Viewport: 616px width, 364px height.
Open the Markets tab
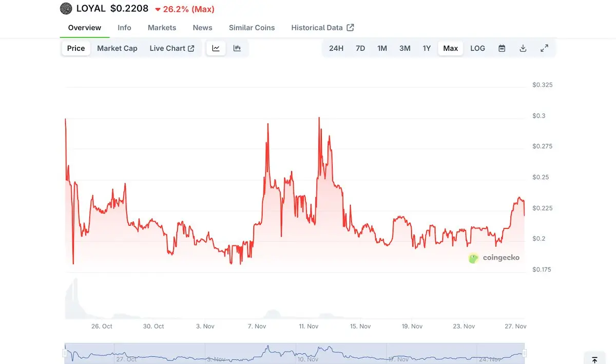[x=162, y=28]
